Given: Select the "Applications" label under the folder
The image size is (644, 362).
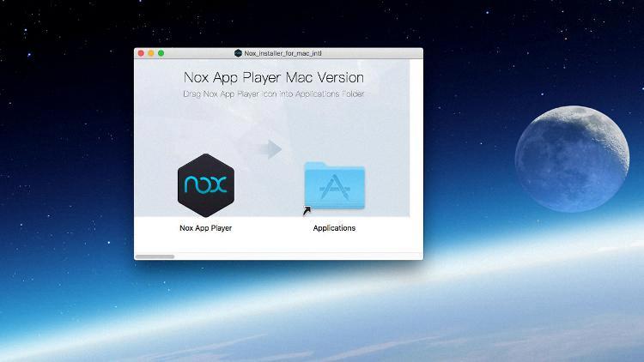Looking at the screenshot, I should [334, 228].
